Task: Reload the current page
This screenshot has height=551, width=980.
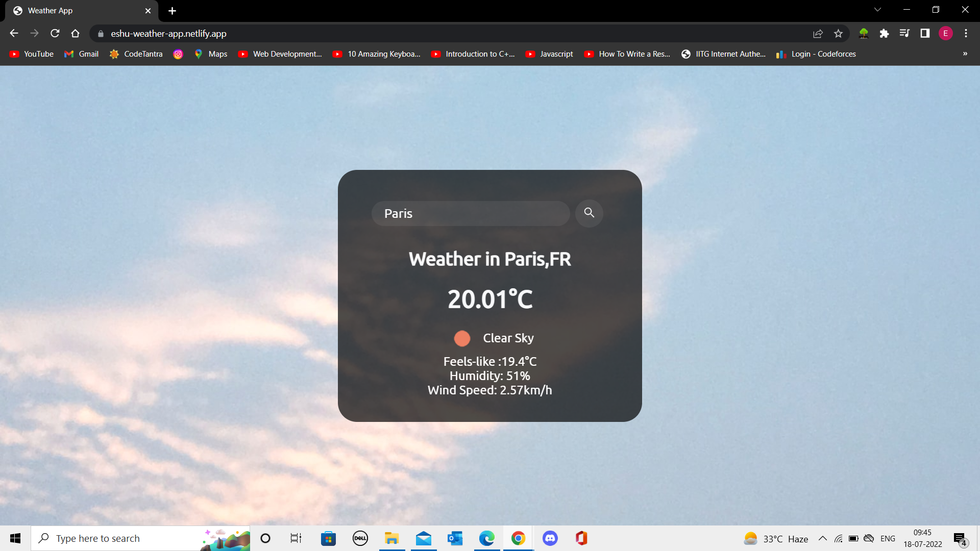Action: (55, 33)
